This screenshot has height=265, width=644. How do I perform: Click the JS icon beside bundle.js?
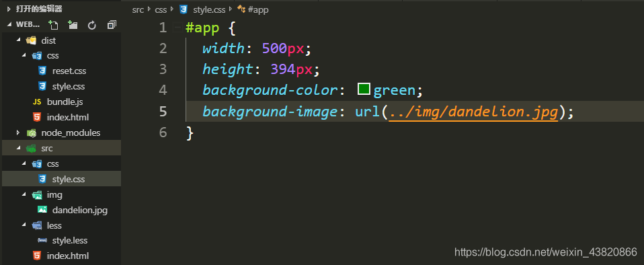[37, 102]
